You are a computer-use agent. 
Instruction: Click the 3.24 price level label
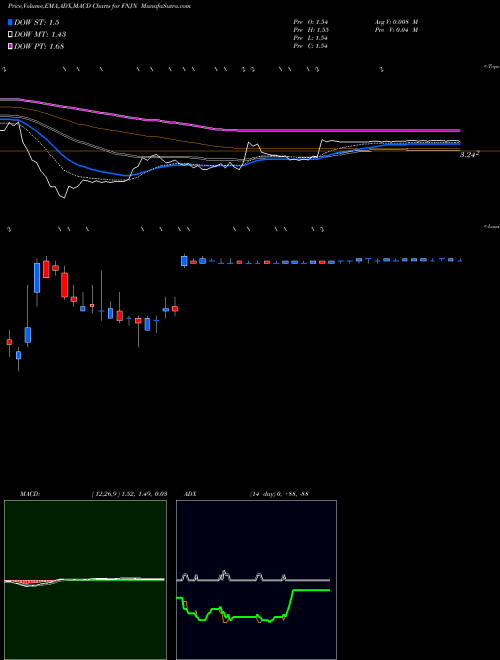[470, 154]
